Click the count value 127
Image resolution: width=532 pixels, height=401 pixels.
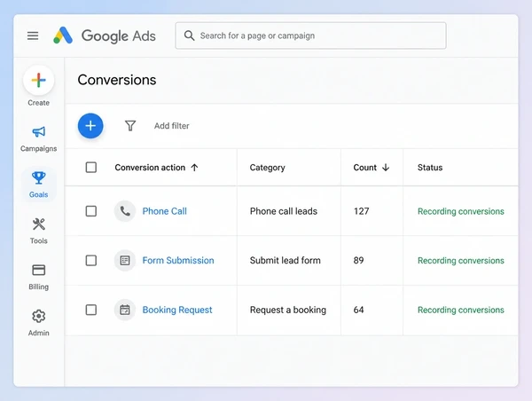362,211
